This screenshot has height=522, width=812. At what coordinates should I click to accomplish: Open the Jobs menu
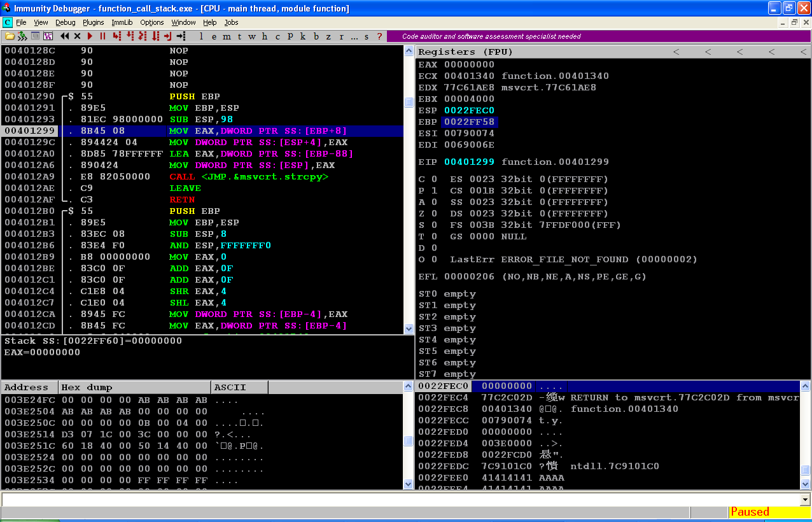click(231, 22)
